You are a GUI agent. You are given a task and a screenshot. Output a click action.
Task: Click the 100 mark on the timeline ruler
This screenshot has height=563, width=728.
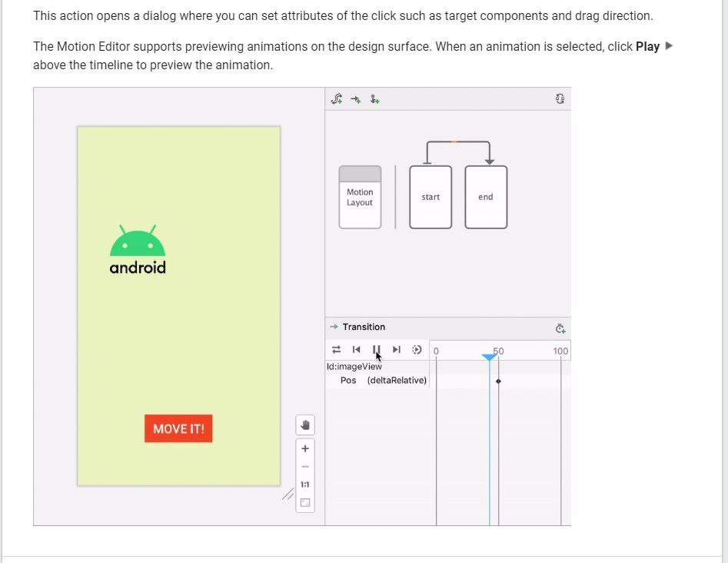pyautogui.click(x=560, y=351)
